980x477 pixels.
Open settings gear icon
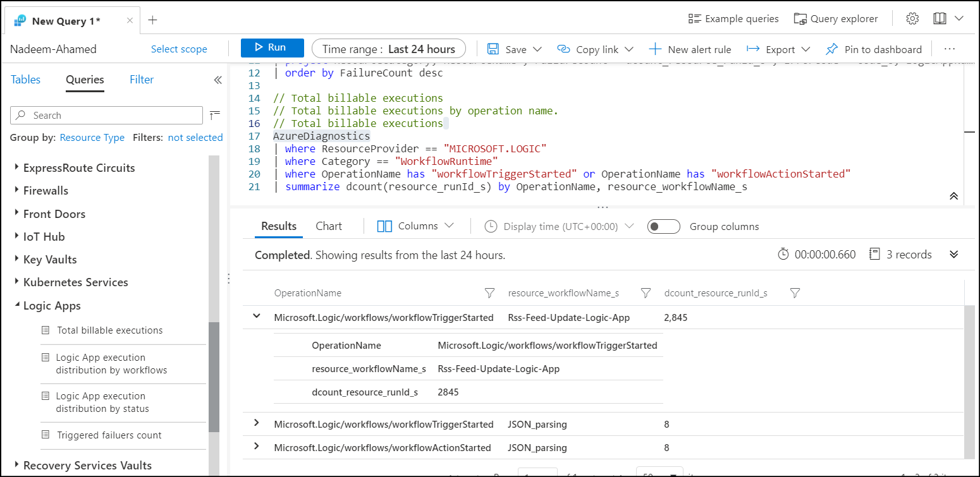point(912,19)
